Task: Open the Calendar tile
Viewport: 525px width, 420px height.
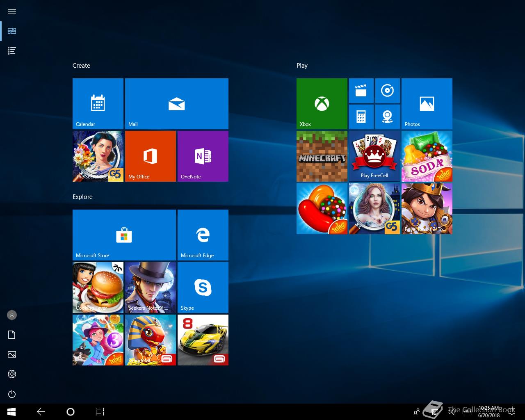Action: coord(98,104)
